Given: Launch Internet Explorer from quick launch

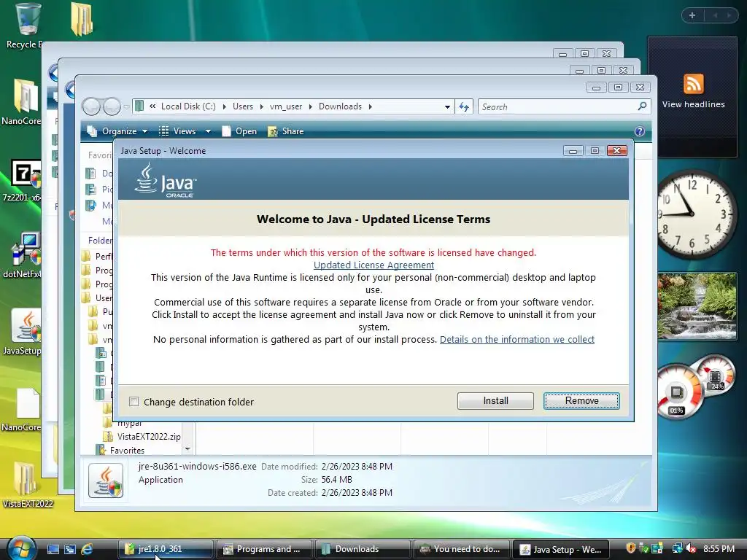Looking at the screenshot, I should pyautogui.click(x=87, y=549).
